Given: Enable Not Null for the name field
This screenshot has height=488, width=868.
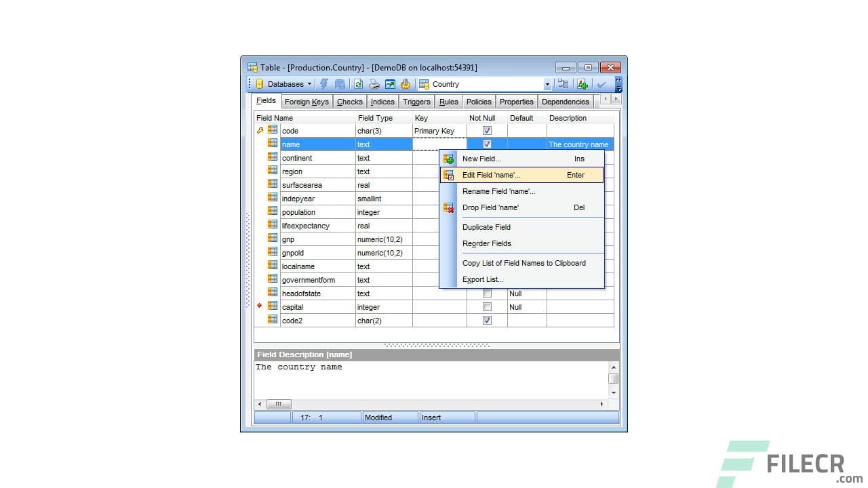Looking at the screenshot, I should click(487, 144).
